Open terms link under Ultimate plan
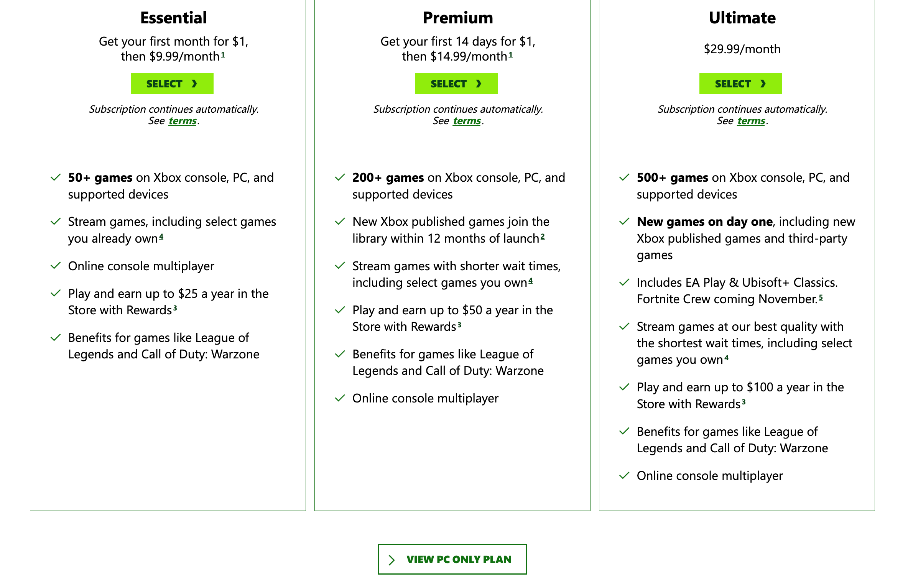Screen dimensions: 908x588 [x=751, y=121]
